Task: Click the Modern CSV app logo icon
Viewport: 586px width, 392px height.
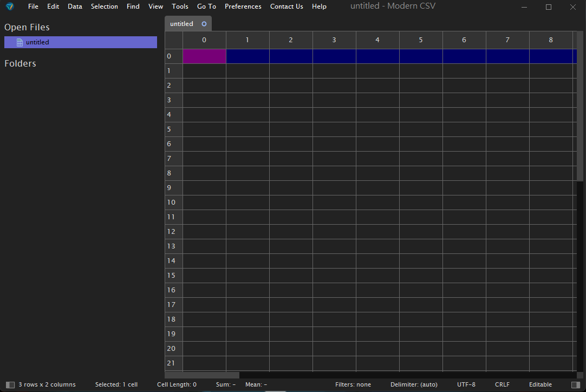Action: 10,6
